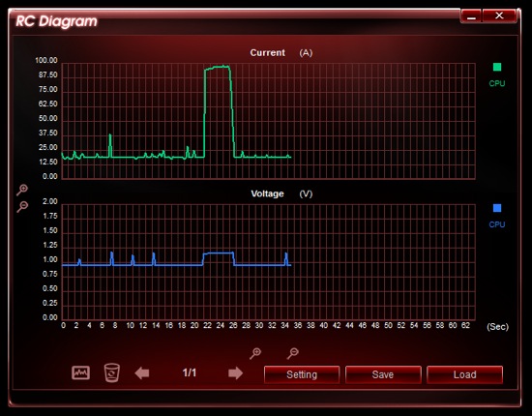
Task: Click the green CPU current legend swatch
Action: 497,67
